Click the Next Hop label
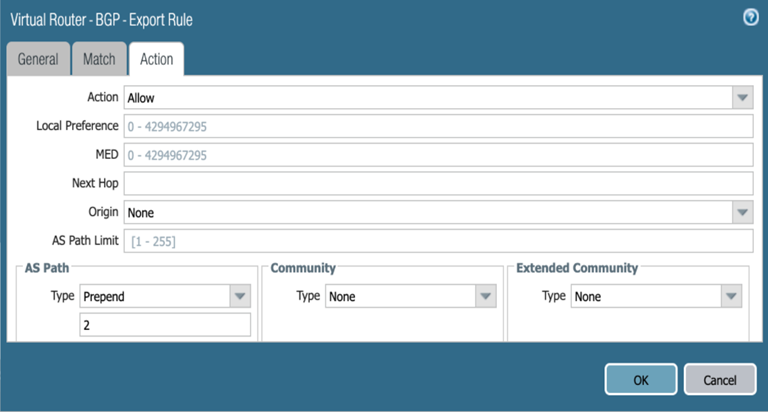Viewport: 768px width, 412px height. (x=95, y=183)
